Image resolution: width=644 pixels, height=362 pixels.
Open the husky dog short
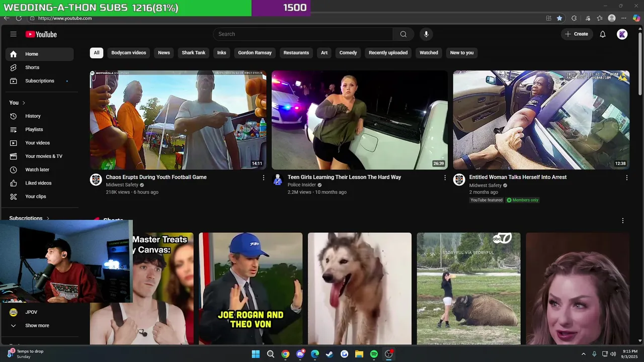360,289
